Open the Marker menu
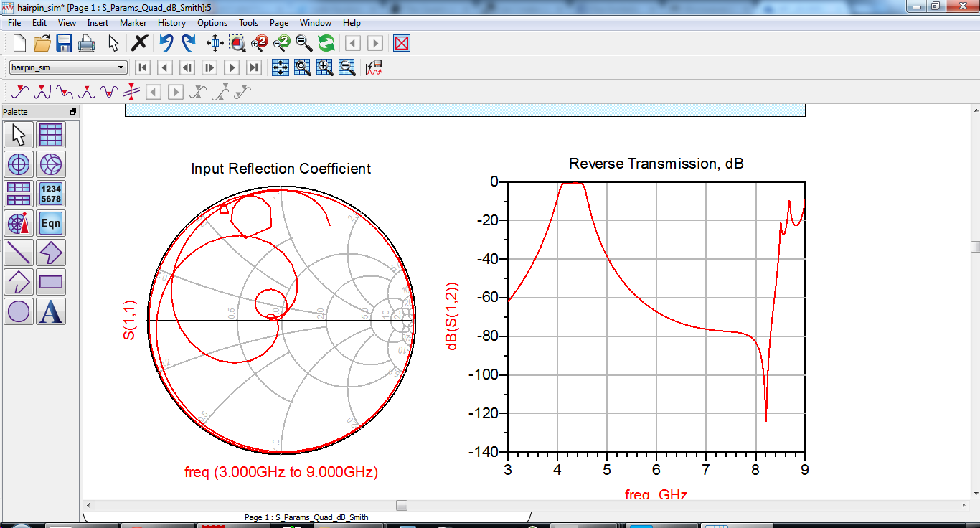This screenshot has height=528, width=980. tap(133, 23)
